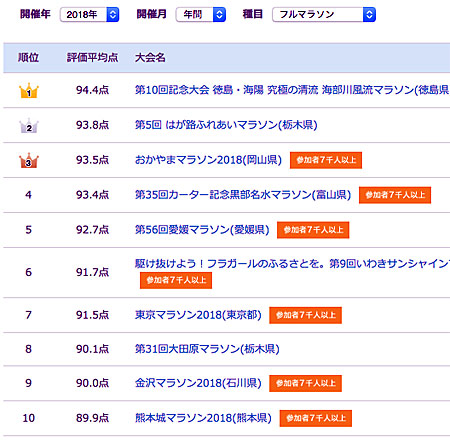
Task: Click the 大会名 column header
Action: (x=150, y=58)
